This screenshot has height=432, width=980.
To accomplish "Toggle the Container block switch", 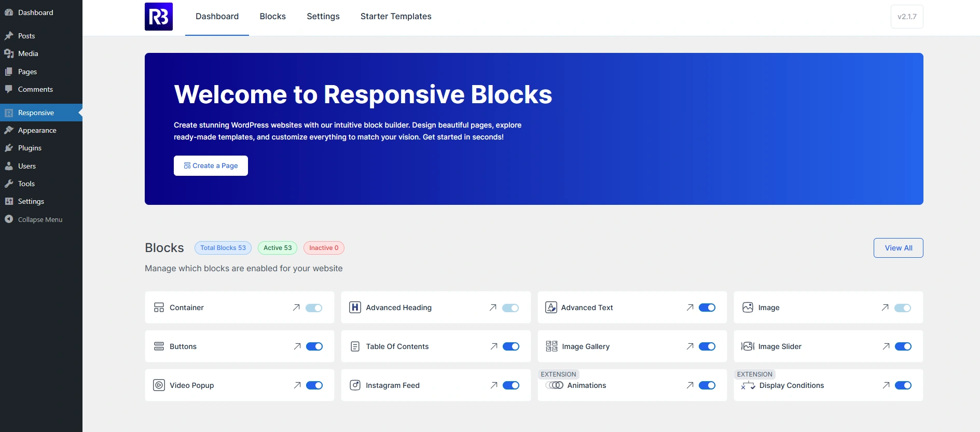I will coord(314,308).
